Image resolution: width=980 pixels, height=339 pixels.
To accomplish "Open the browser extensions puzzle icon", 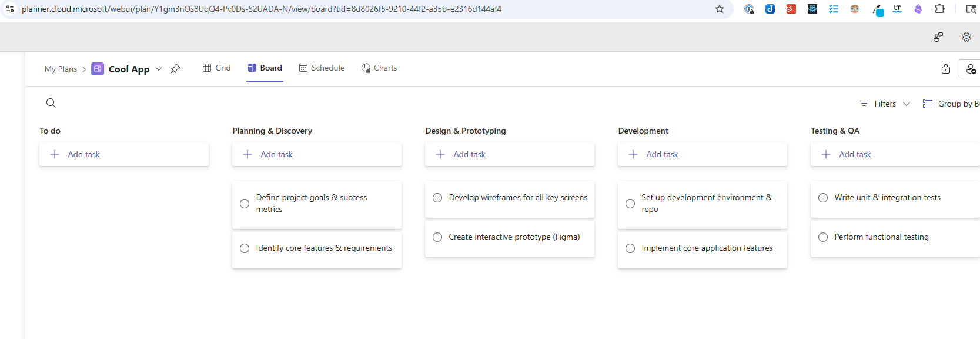I will click(939, 9).
